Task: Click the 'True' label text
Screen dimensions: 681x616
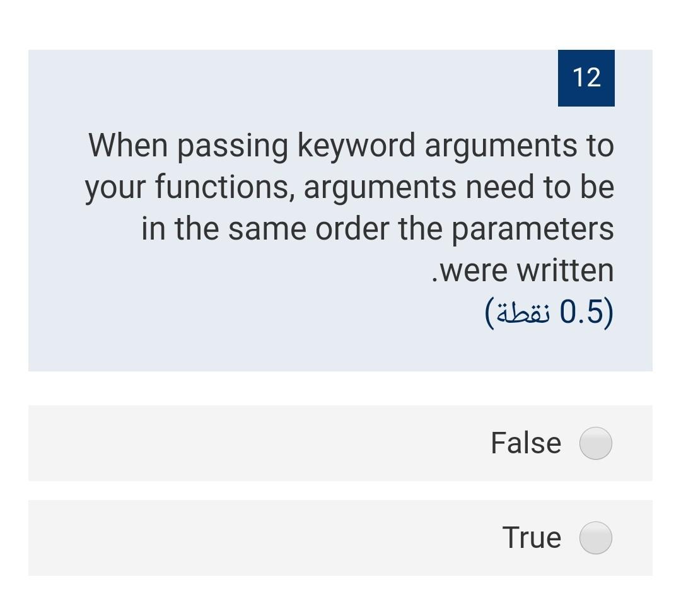Action: (532, 538)
